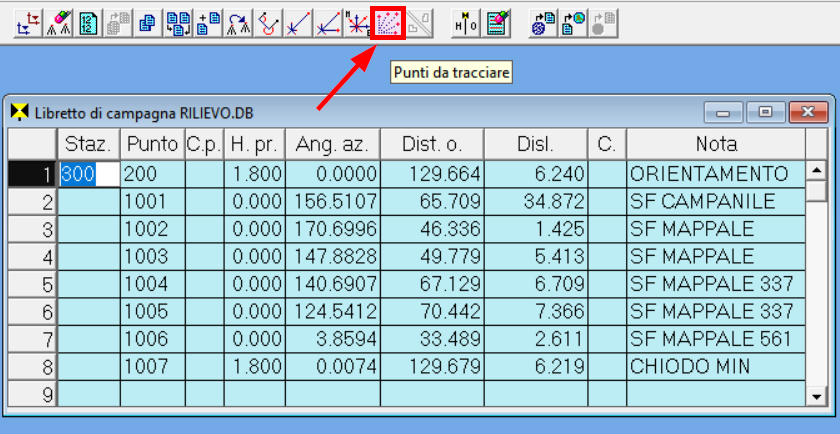Click the blue angle with red arrows icon
Viewport: 840px width, 434px height.
coord(328,24)
